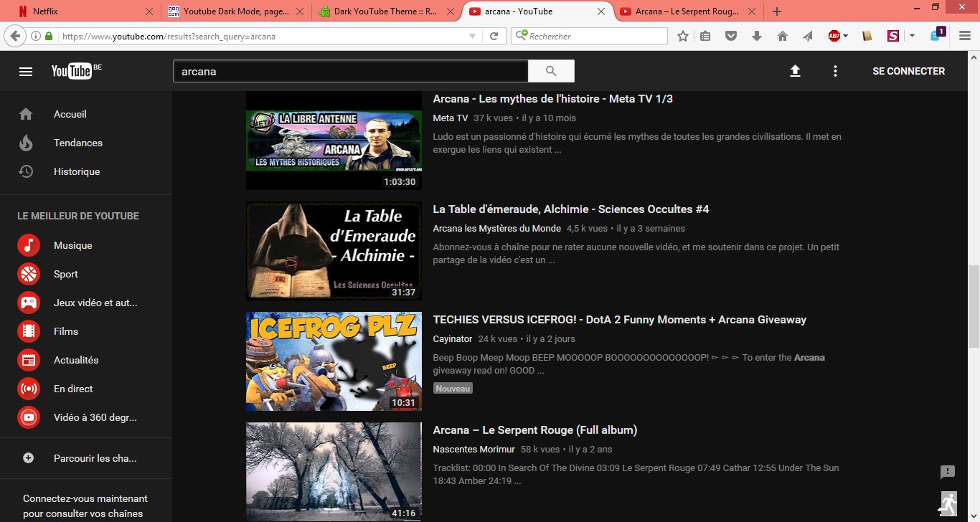Screen dimensions: 980x522
Task: Show site information icon in address bar
Action: point(36,36)
